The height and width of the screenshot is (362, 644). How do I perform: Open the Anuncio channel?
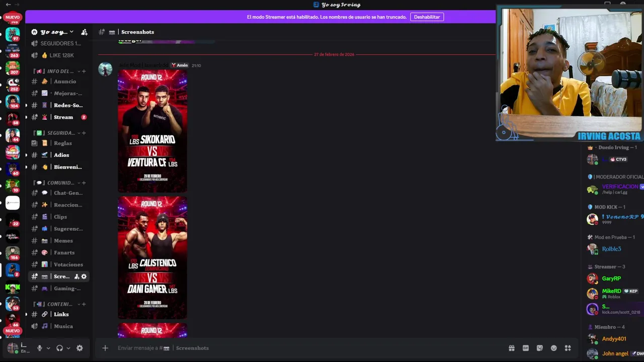(59, 81)
